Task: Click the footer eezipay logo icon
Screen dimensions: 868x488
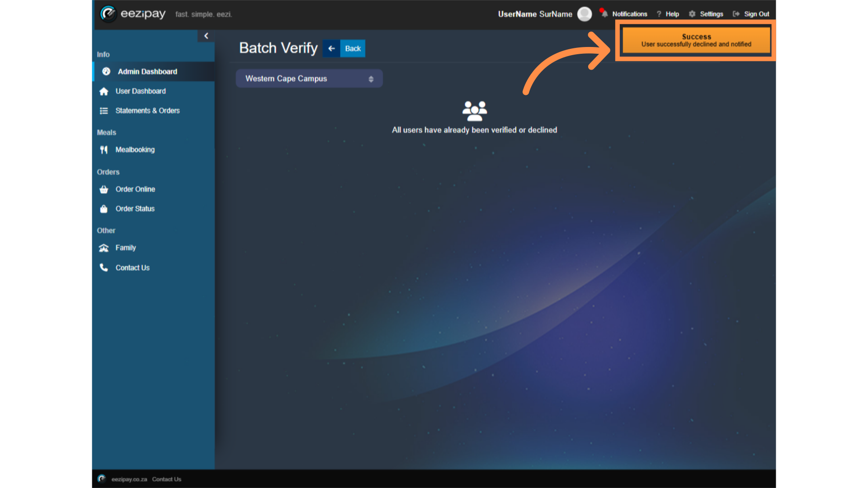Action: 102,479
